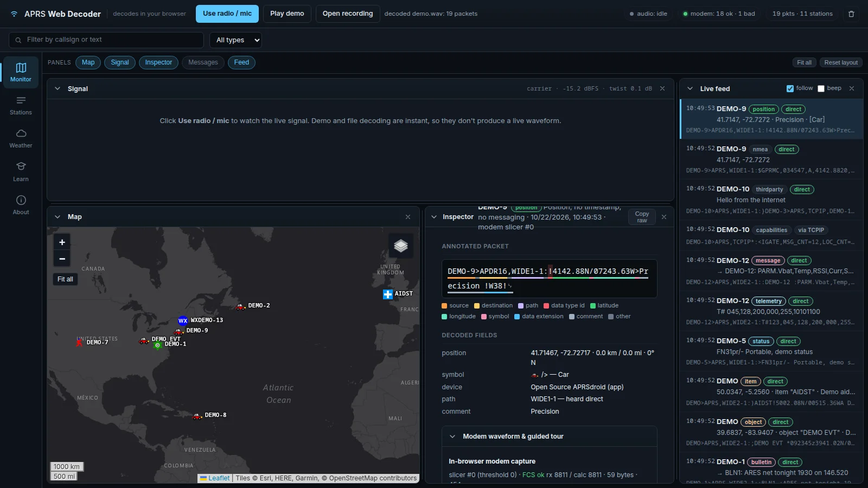Toggle the follow checkbox in Live feed
This screenshot has height=488, width=868.
[x=790, y=88]
